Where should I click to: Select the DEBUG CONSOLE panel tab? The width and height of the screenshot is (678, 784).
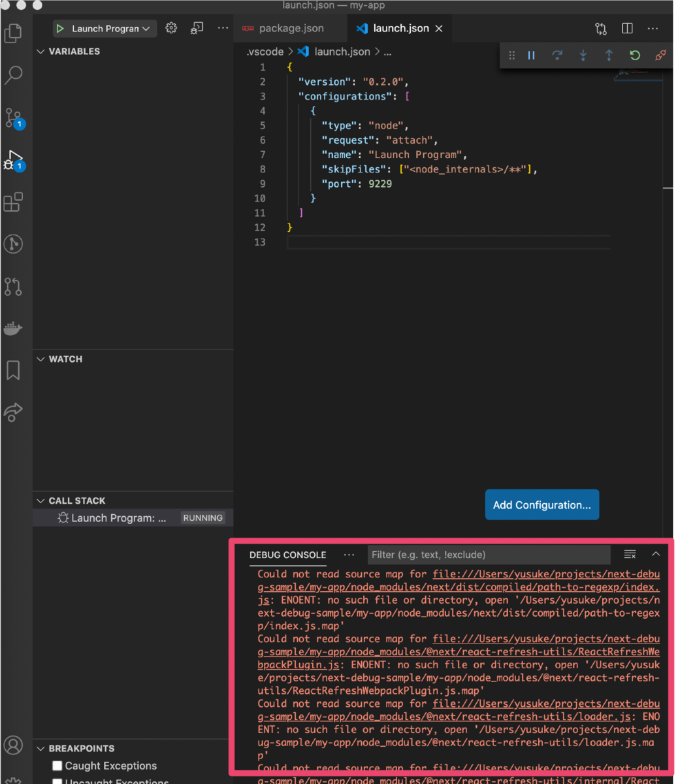click(287, 555)
